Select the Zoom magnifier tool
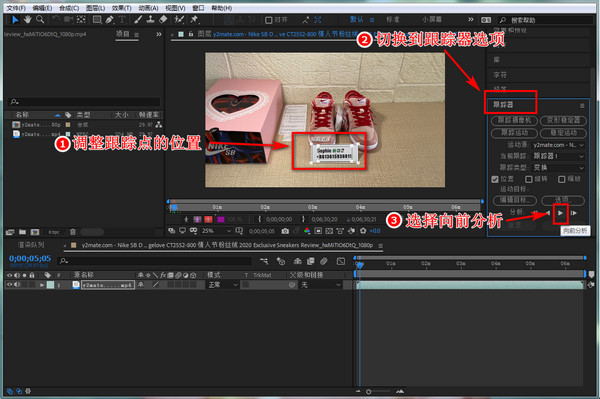Screen dimensions: 600x399 40,20
